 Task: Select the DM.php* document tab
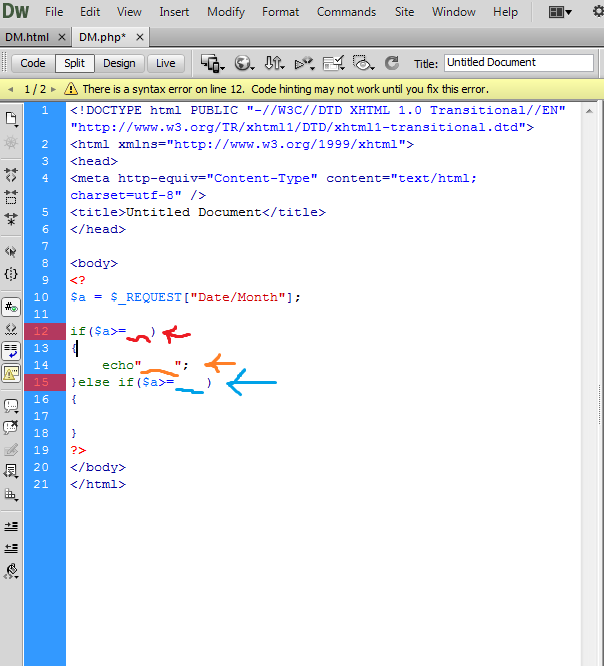[x=102, y=37]
